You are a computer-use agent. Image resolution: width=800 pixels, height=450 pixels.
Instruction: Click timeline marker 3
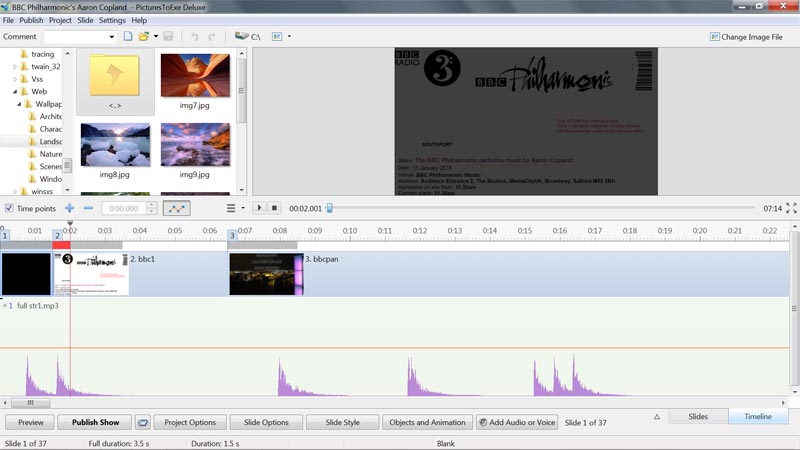[x=232, y=235]
